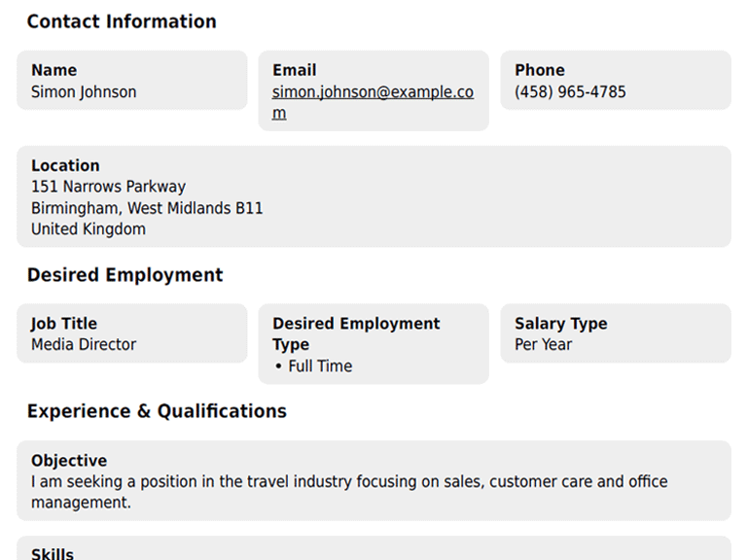
Task: Click the name Simon Johnson
Action: tap(84, 92)
